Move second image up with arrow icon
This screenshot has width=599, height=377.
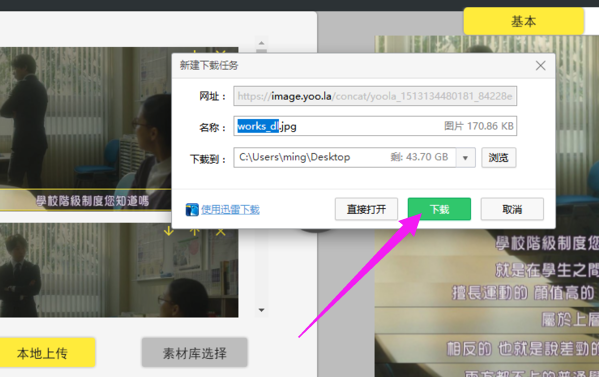click(194, 231)
